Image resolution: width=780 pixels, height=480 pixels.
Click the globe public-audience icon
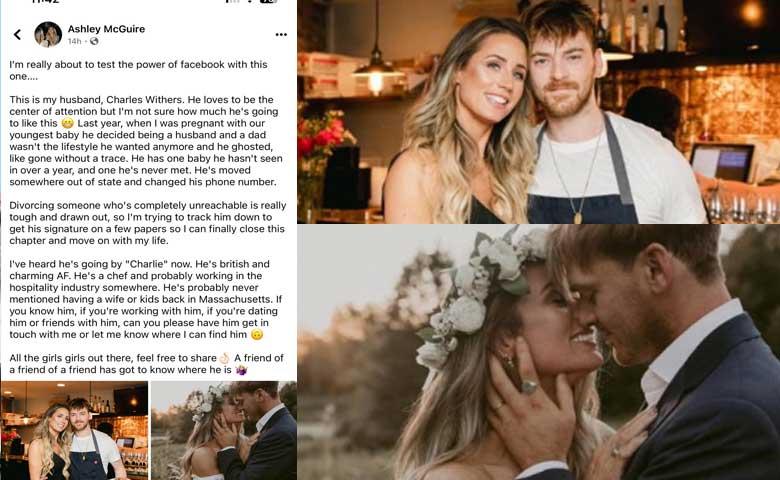pyautogui.click(x=94, y=41)
